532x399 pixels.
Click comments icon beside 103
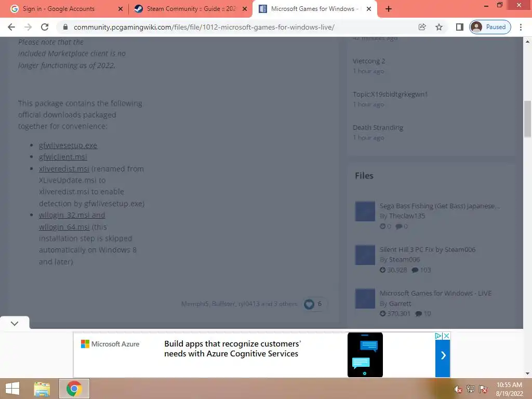click(415, 270)
